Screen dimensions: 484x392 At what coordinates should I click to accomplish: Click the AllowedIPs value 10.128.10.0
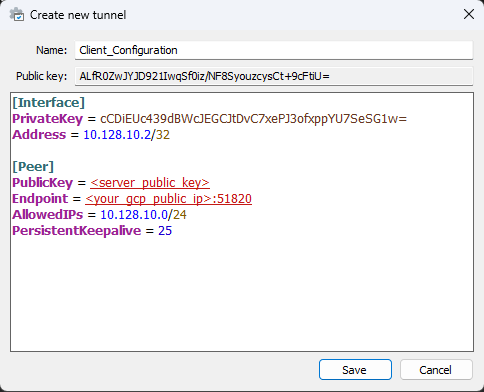coord(134,215)
